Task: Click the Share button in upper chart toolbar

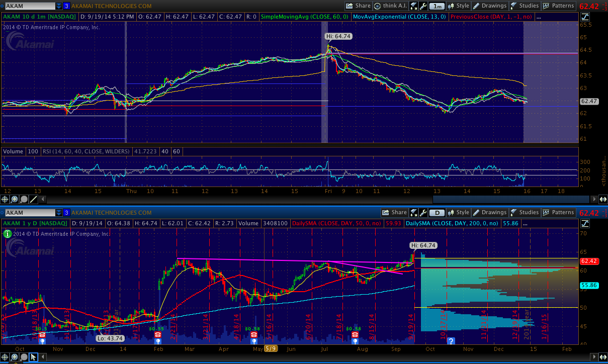Action: pyautogui.click(x=358, y=6)
